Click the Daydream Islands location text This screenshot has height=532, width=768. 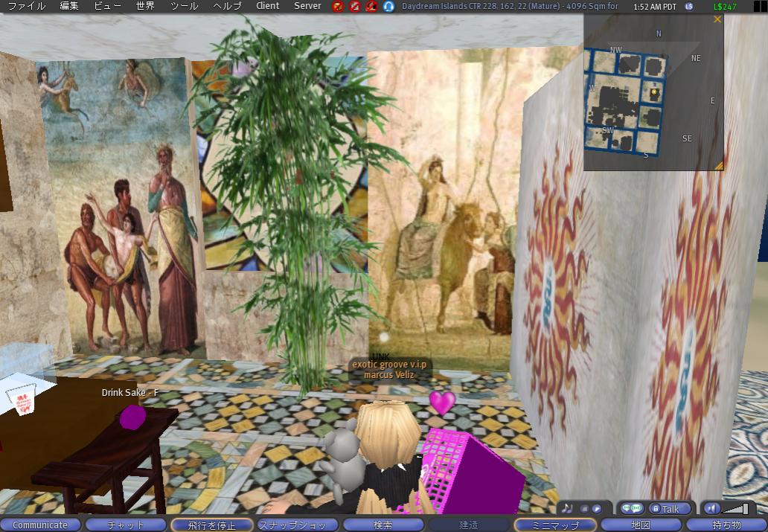510,7
